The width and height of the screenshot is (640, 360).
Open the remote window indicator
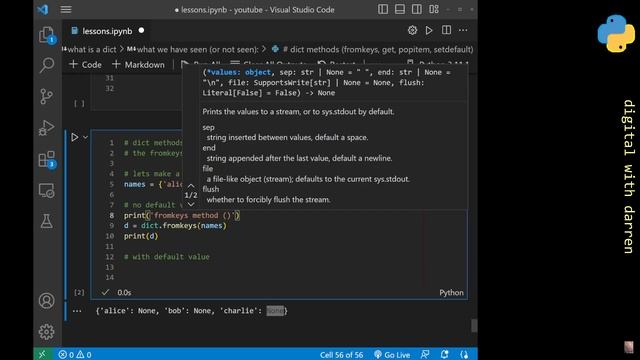point(43,354)
